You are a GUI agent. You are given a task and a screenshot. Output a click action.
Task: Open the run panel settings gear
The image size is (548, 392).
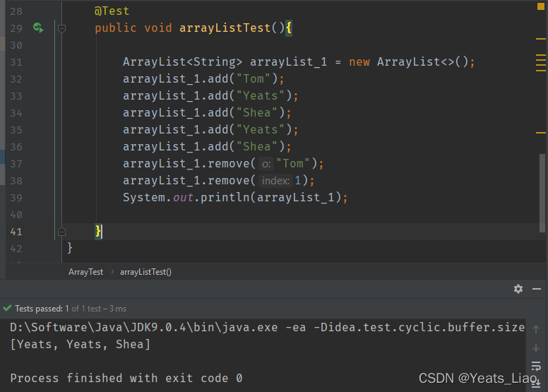tap(518, 289)
